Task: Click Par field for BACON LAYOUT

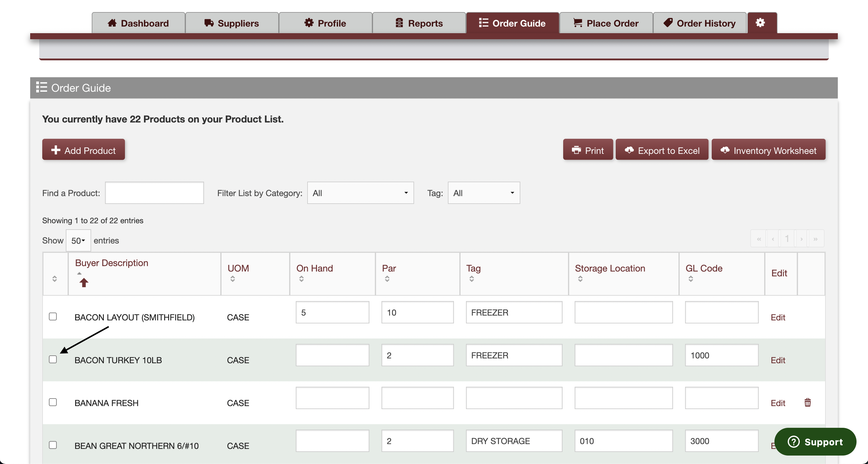Action: pyautogui.click(x=417, y=312)
